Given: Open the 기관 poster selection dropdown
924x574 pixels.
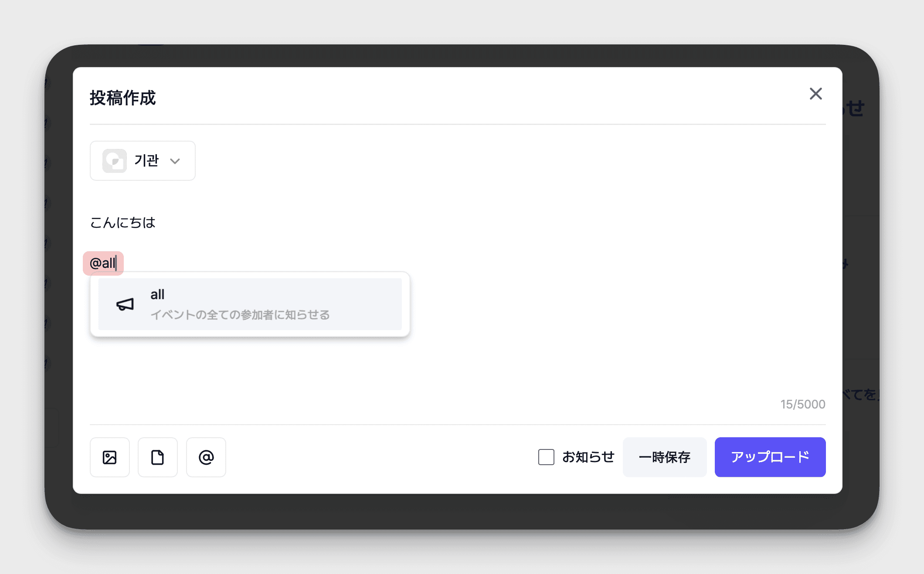Looking at the screenshot, I should (143, 161).
